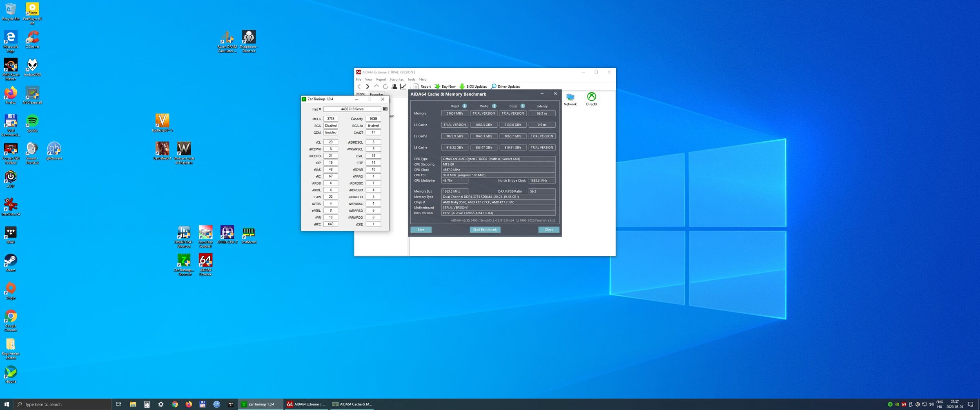Select the Battlefield V desktop icon
Viewport: 980px width, 410px height.
(163, 123)
